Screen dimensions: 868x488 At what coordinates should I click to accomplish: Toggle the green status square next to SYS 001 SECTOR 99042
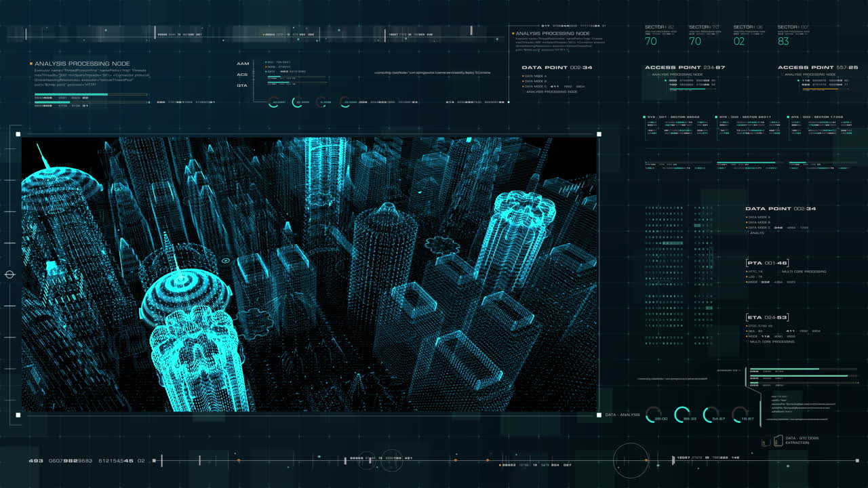tap(644, 117)
